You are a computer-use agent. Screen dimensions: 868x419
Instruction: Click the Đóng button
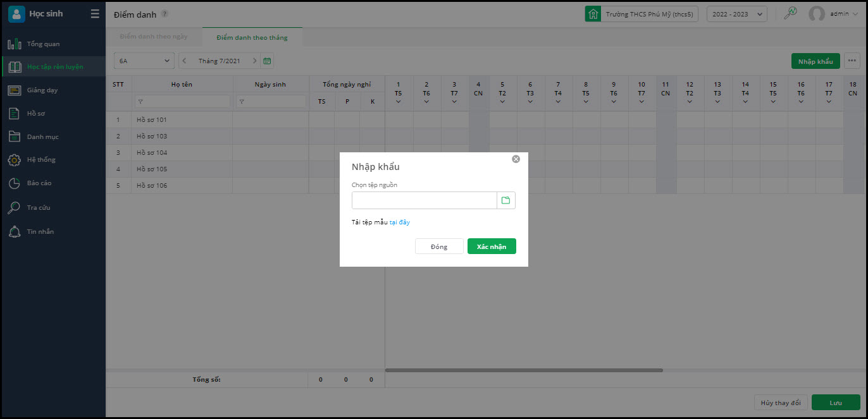(x=439, y=246)
